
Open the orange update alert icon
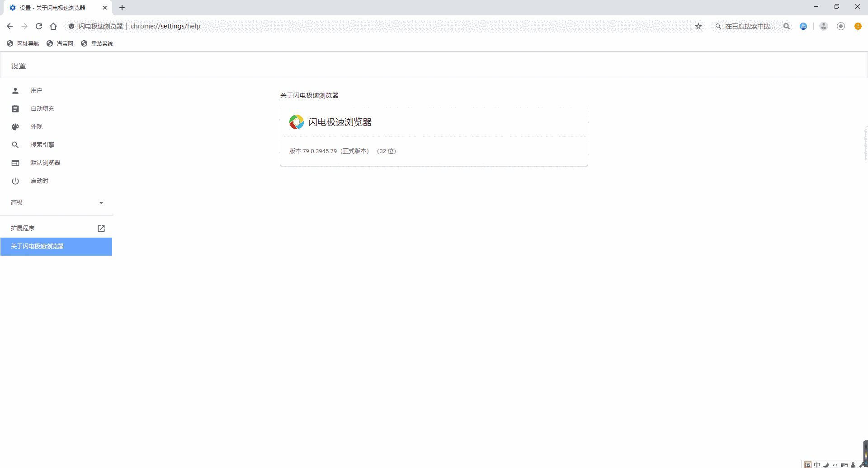tap(858, 26)
